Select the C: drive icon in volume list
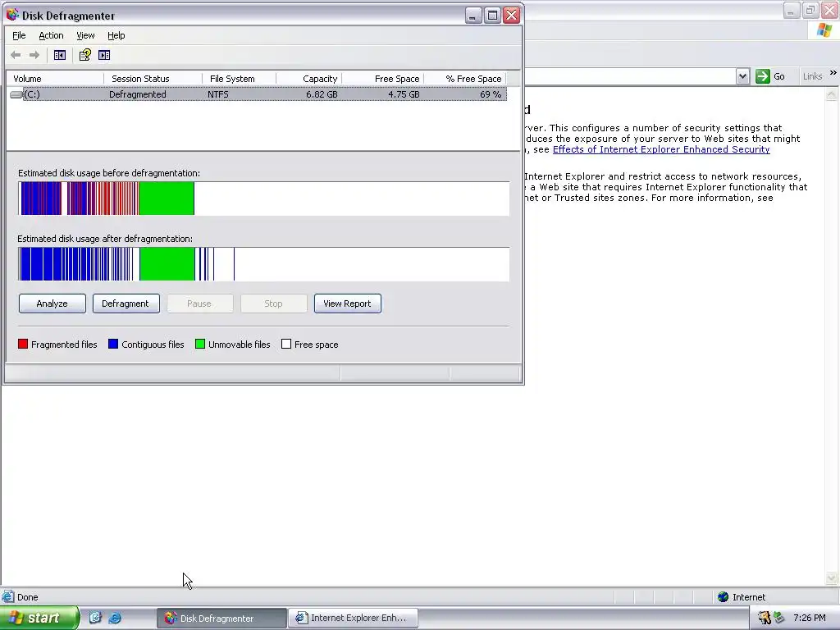 [16, 94]
